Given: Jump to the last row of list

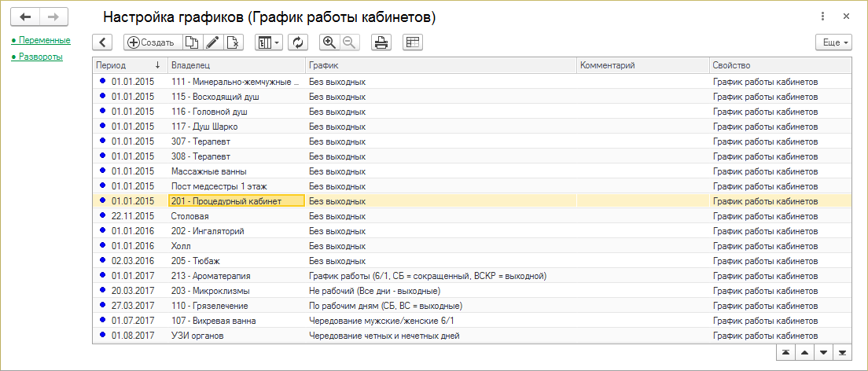Looking at the screenshot, I should 843,352.
